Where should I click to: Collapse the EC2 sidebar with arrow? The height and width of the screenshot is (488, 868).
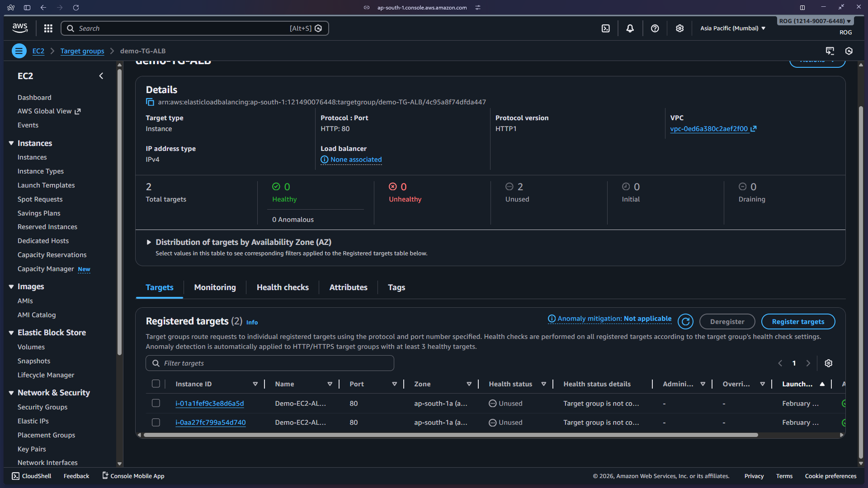pos(101,76)
